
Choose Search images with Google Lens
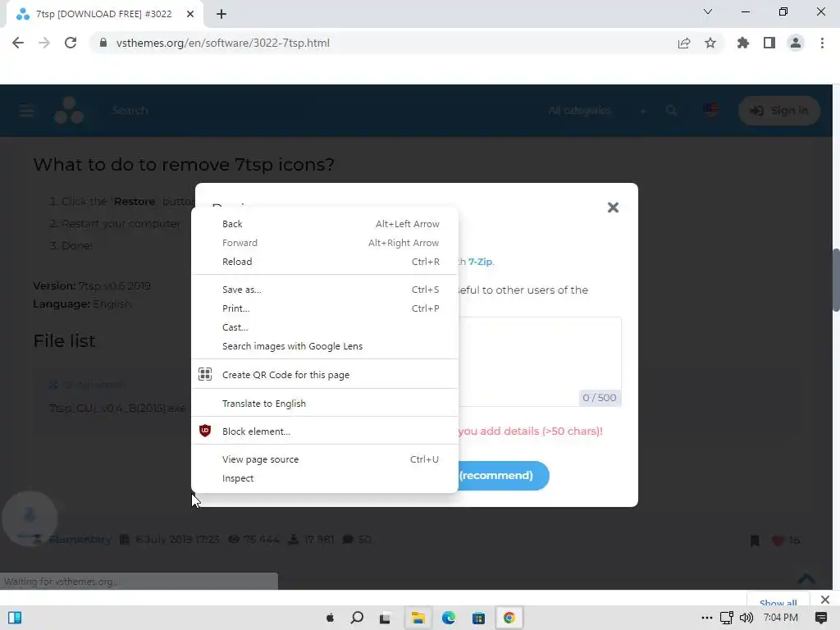325,347
